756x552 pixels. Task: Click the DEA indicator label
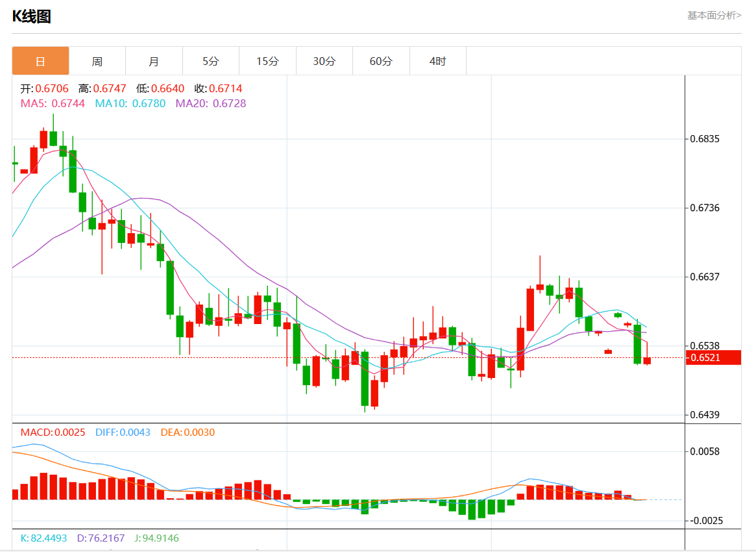(x=187, y=433)
